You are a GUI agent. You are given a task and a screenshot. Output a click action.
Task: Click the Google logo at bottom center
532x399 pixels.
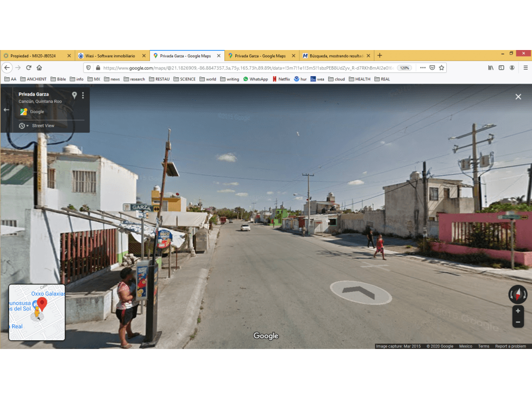point(266,335)
